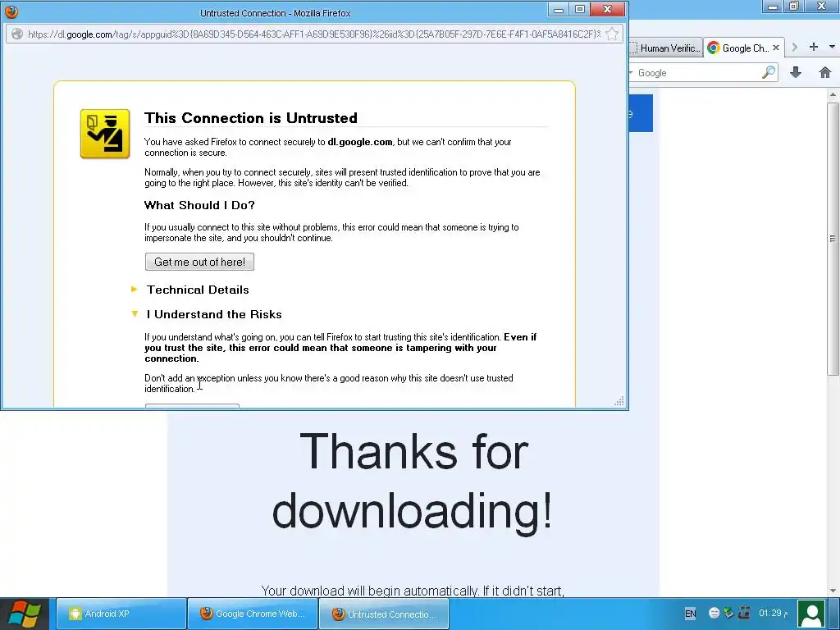Click the EN language indicator
This screenshot has width=840, height=630.
[690, 614]
